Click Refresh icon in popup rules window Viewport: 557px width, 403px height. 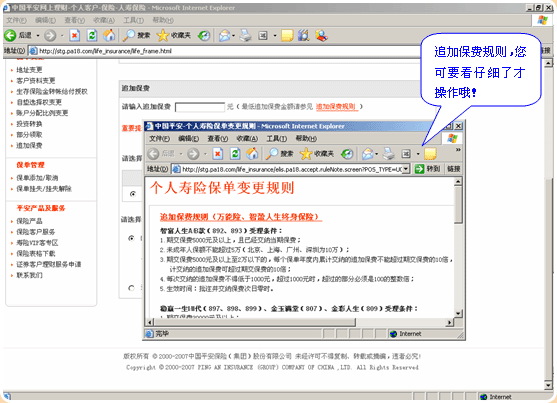pos(235,154)
